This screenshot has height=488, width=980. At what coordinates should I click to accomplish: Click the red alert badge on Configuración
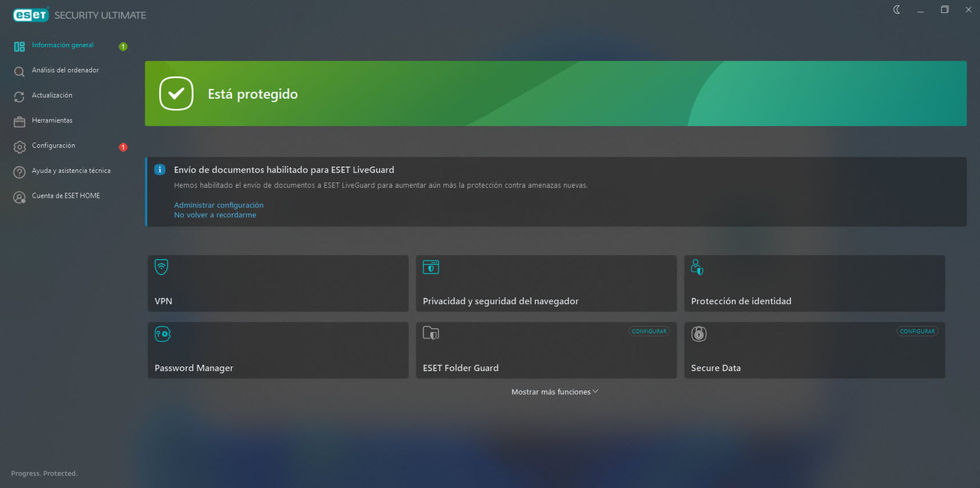coord(123,147)
